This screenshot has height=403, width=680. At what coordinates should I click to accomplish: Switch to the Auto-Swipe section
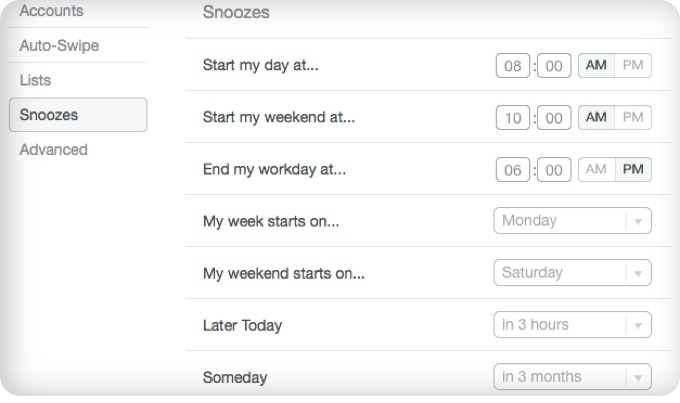(x=59, y=46)
